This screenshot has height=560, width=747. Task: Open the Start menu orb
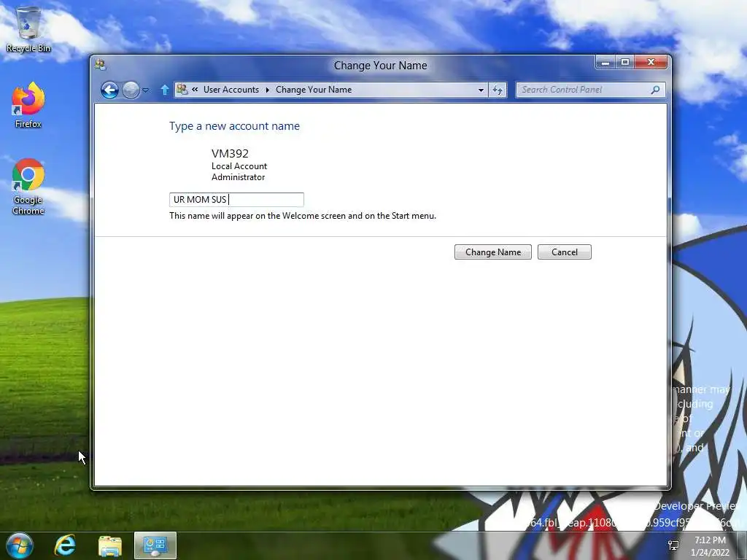(20, 545)
